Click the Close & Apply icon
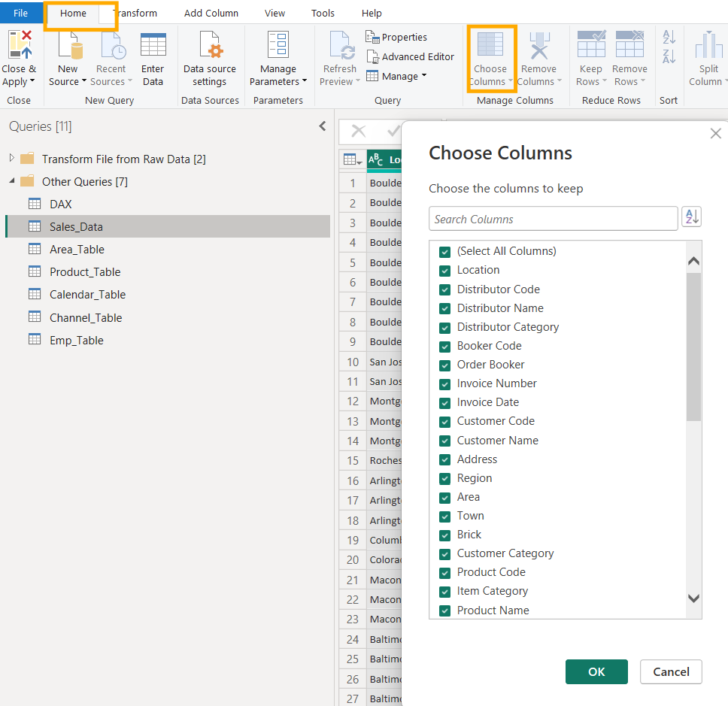Screen dimensions: 728x706 (x=20, y=45)
